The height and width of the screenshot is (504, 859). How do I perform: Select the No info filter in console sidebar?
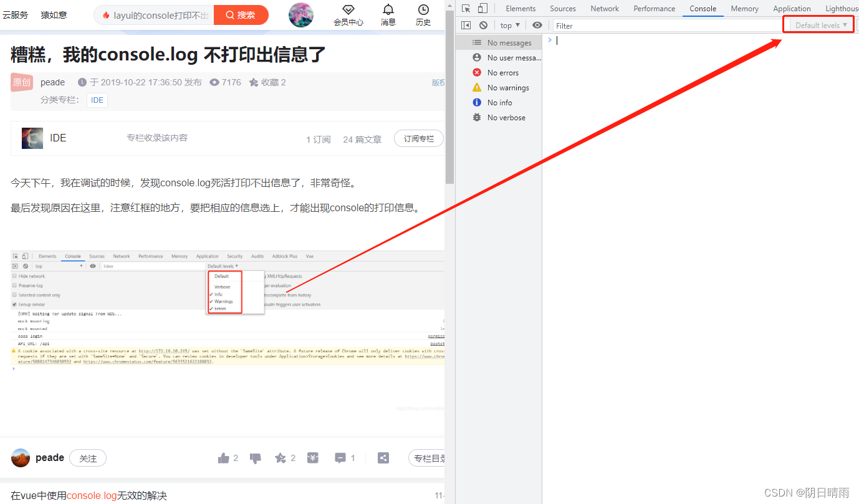click(499, 103)
